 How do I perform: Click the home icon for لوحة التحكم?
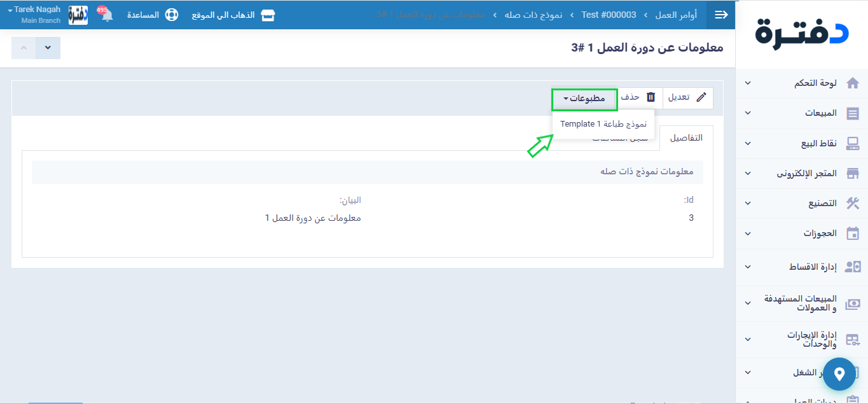click(852, 83)
